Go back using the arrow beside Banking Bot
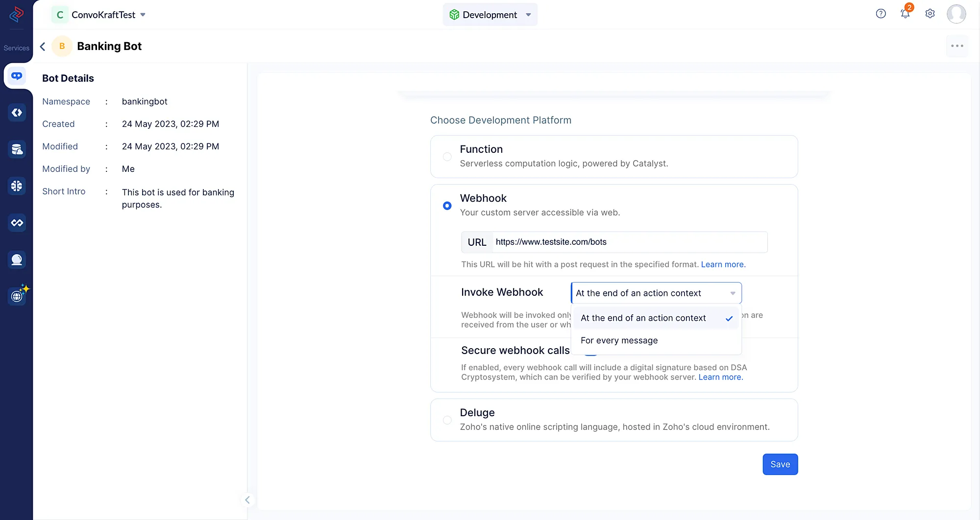Screen dimensions: 980x520 point(43,46)
